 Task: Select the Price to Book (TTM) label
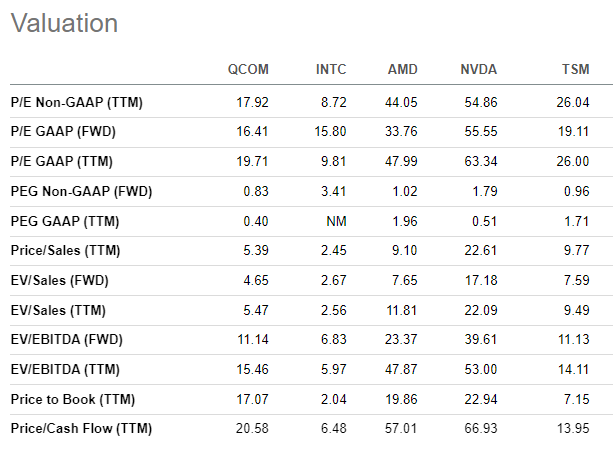[73, 399]
